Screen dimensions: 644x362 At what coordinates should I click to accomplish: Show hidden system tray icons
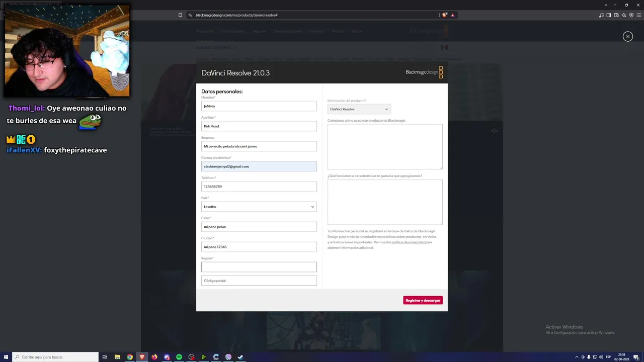[x=577, y=357]
